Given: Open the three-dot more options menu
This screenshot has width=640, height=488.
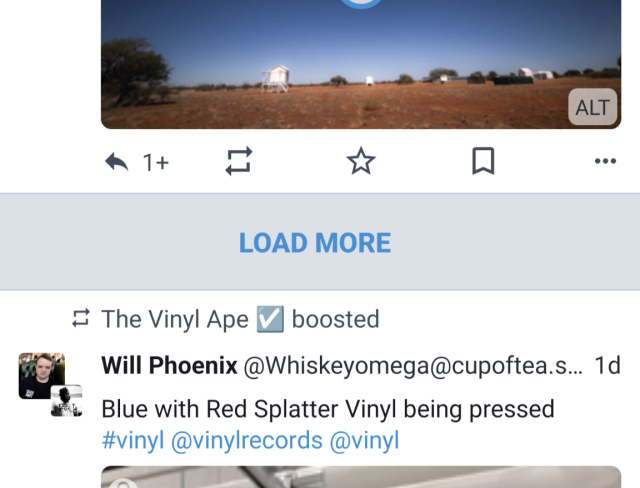Looking at the screenshot, I should tap(604, 162).
